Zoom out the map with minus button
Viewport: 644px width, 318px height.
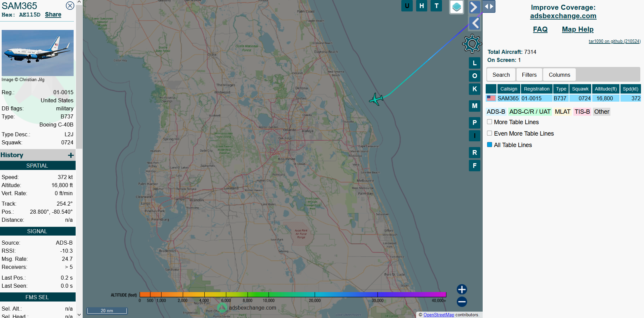[462, 302]
